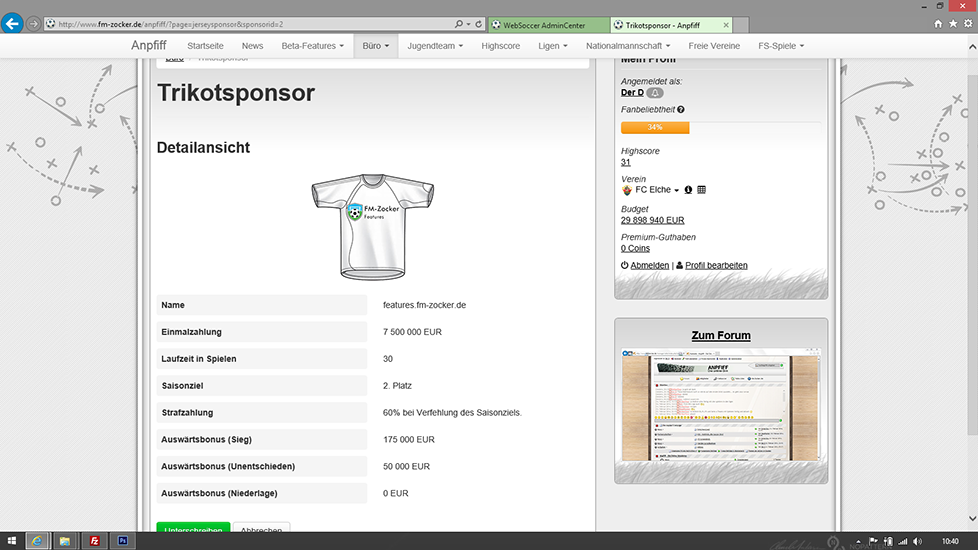The width and height of the screenshot is (978, 550).
Task: Open the Profil bearbeiten link
Action: tap(716, 265)
